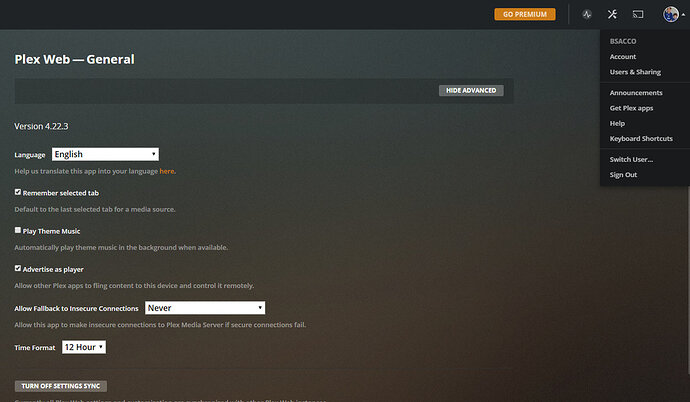Screen dimensions: 690x402
Task: Select Account from user menu
Action: [x=623, y=57]
